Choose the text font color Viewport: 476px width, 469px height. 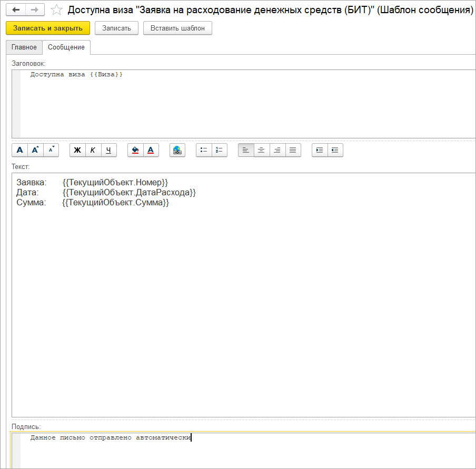[151, 150]
